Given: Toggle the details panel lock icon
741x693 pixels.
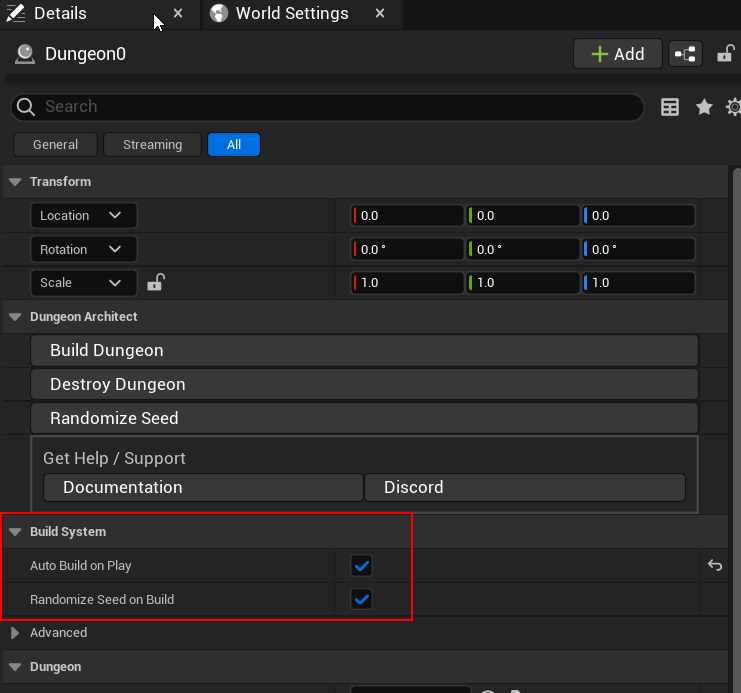Looking at the screenshot, I should tap(726, 53).
